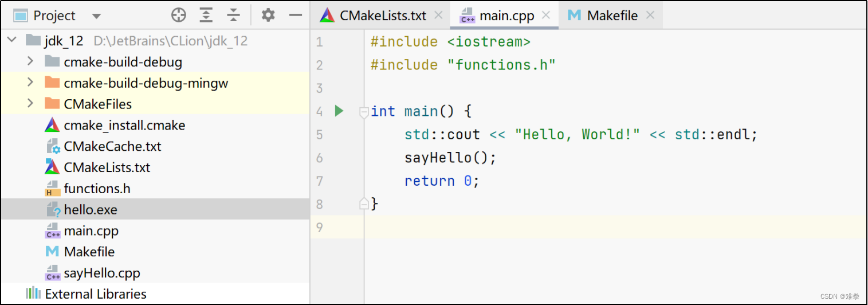Close the Makefile editor tab
The image size is (868, 305).
click(650, 15)
